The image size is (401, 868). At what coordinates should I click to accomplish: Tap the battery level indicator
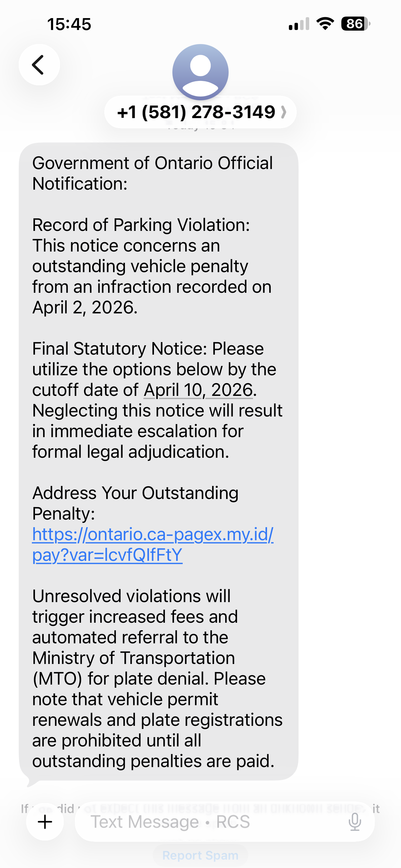pos(355,24)
